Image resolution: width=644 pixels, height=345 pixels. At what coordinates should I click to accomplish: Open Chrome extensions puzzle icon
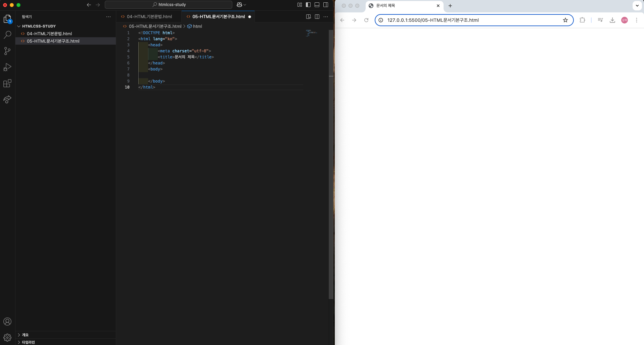(583, 20)
